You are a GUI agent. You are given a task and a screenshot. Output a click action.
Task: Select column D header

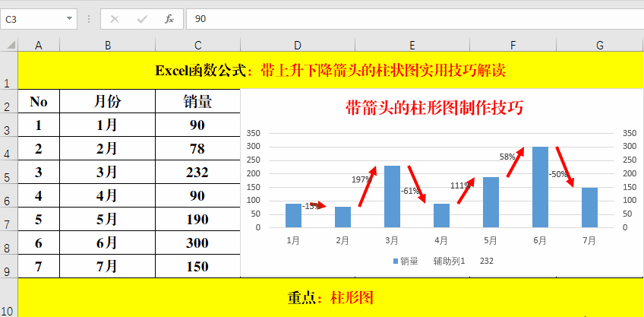click(x=298, y=45)
